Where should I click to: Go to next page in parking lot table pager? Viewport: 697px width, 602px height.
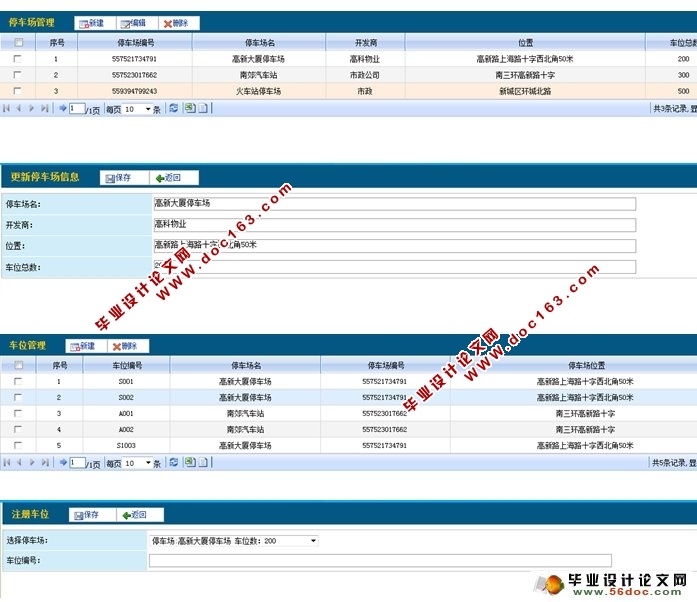tap(32, 108)
